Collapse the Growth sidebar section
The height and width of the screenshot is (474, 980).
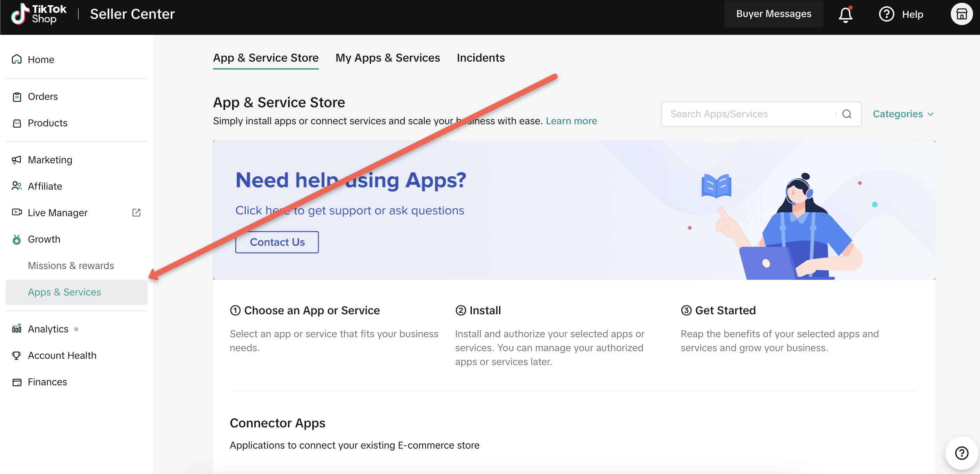(x=44, y=239)
